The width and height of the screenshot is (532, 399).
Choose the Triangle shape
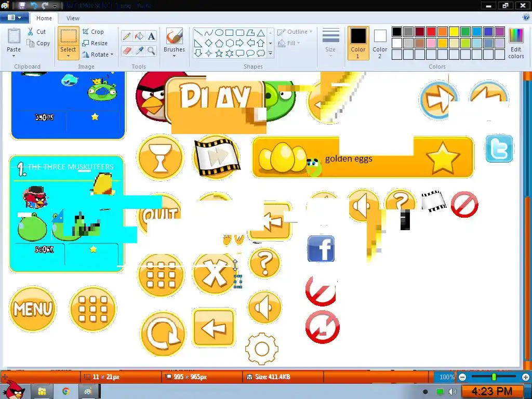click(x=261, y=33)
